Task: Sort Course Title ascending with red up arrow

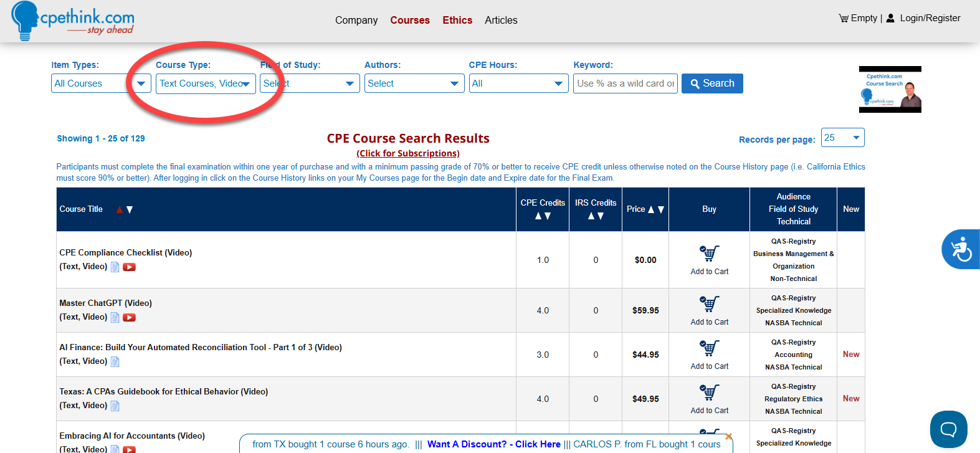Action: [x=120, y=209]
